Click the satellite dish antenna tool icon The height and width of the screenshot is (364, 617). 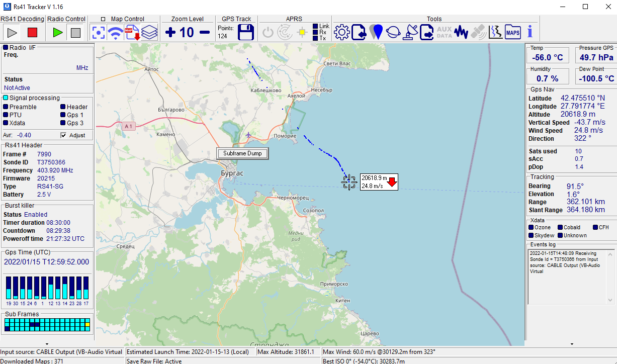pos(410,33)
